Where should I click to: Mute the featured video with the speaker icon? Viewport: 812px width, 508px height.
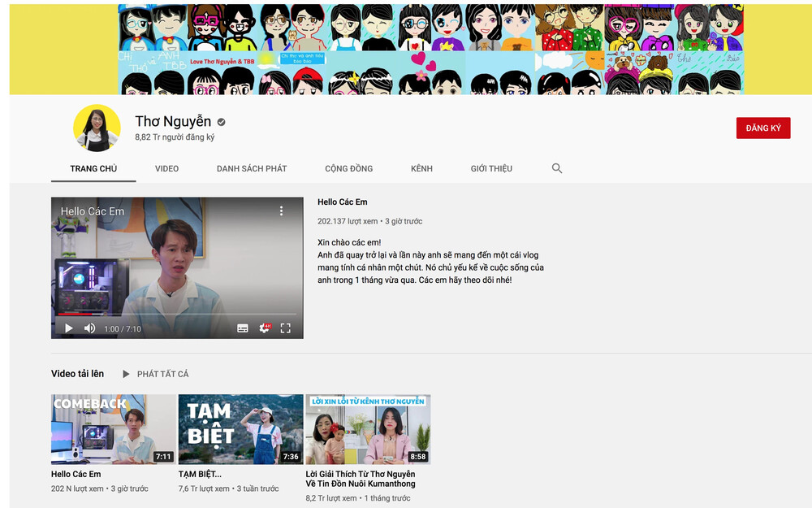pyautogui.click(x=89, y=328)
